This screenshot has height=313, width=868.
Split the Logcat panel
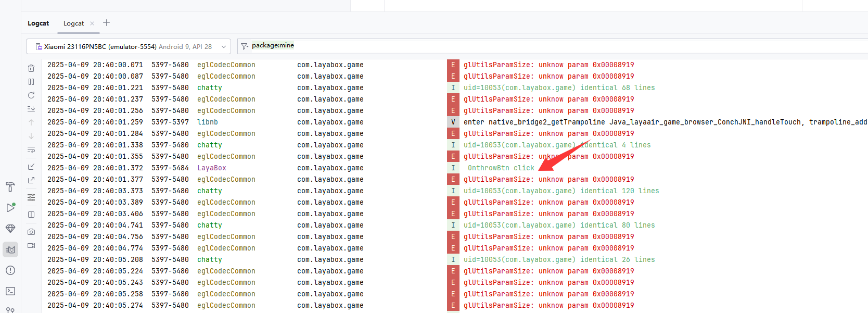pyautogui.click(x=31, y=215)
